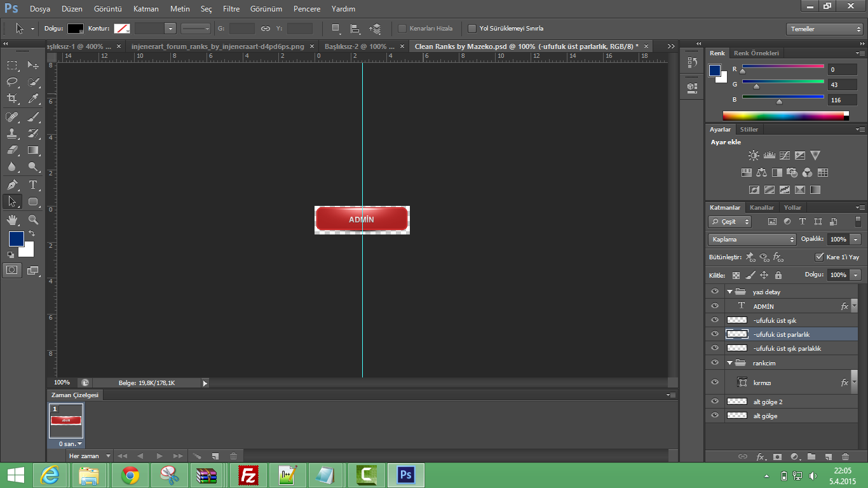Select the Hand tool
868x488 pixels.
[x=12, y=220]
